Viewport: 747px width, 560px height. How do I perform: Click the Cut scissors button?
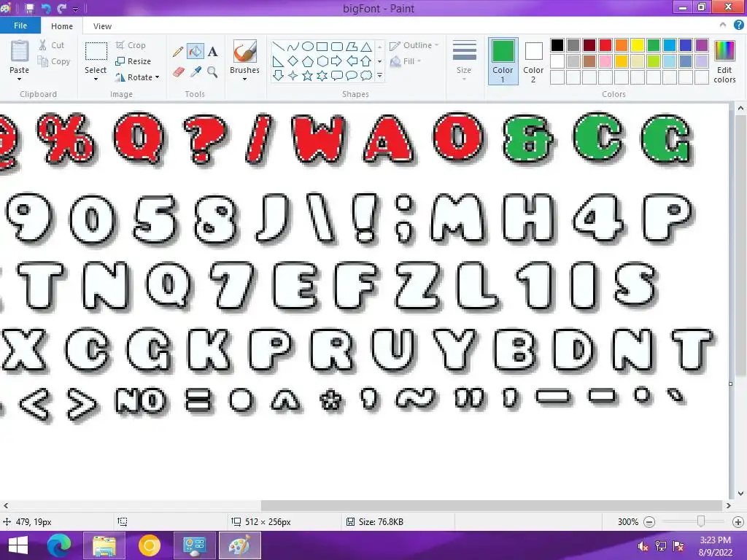click(x=52, y=45)
